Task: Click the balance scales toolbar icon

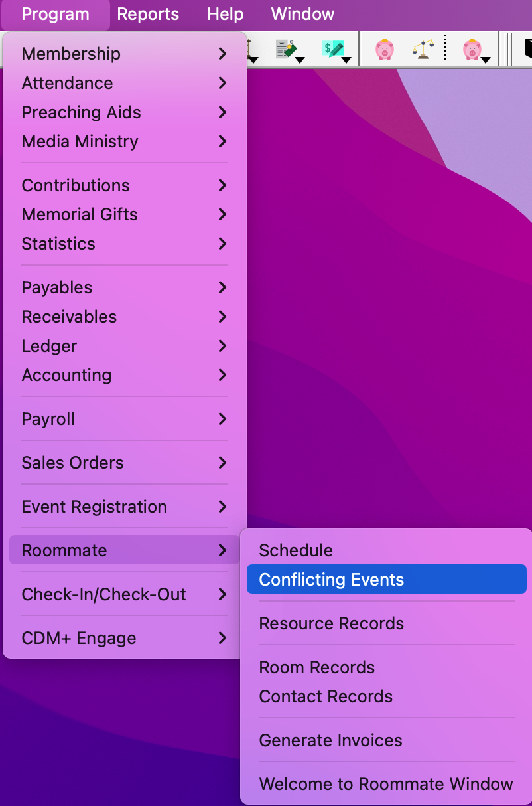Action: pos(423,50)
